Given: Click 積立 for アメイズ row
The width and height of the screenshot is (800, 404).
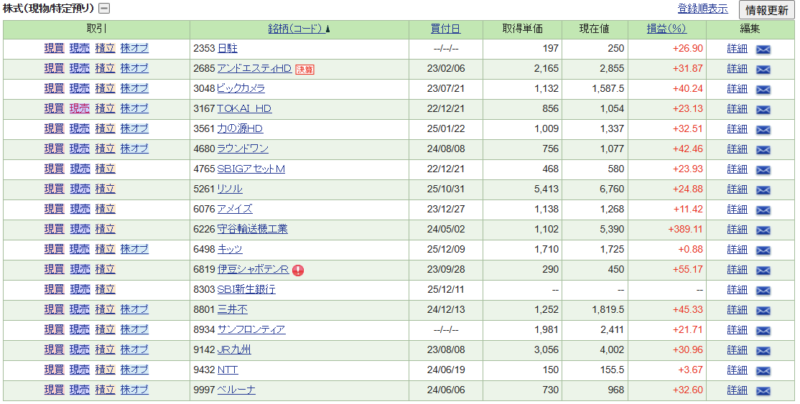Looking at the screenshot, I should tap(105, 208).
